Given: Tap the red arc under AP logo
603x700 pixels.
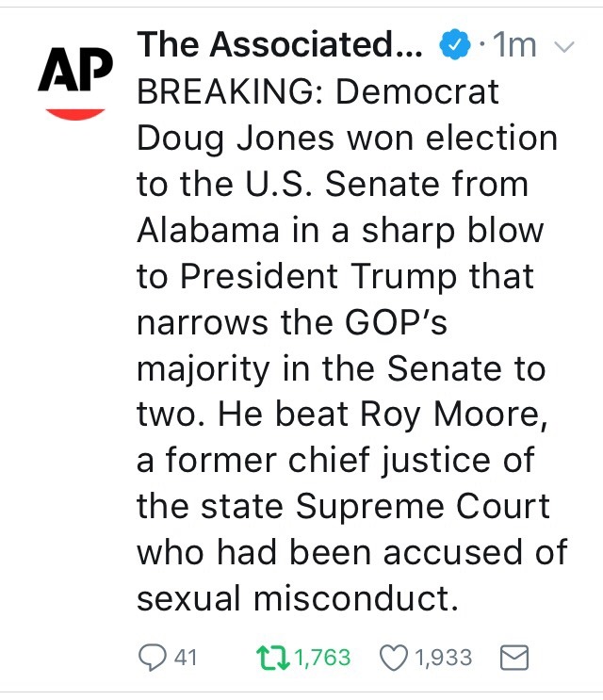Looking at the screenshot, I should click(75, 114).
